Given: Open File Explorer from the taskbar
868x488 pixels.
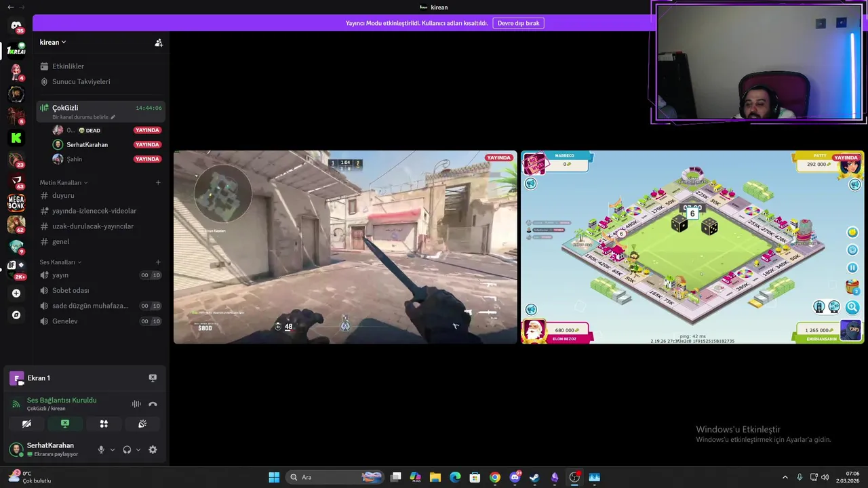Looking at the screenshot, I should coord(435,477).
